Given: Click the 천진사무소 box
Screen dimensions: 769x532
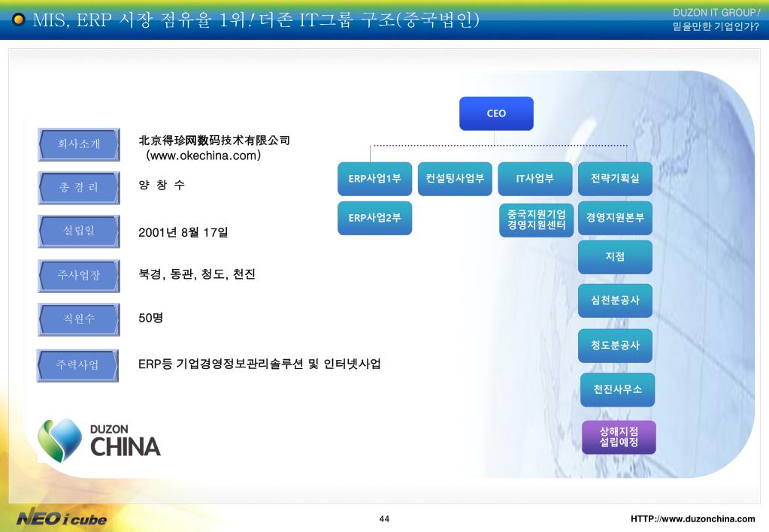Looking at the screenshot, I should [617, 390].
